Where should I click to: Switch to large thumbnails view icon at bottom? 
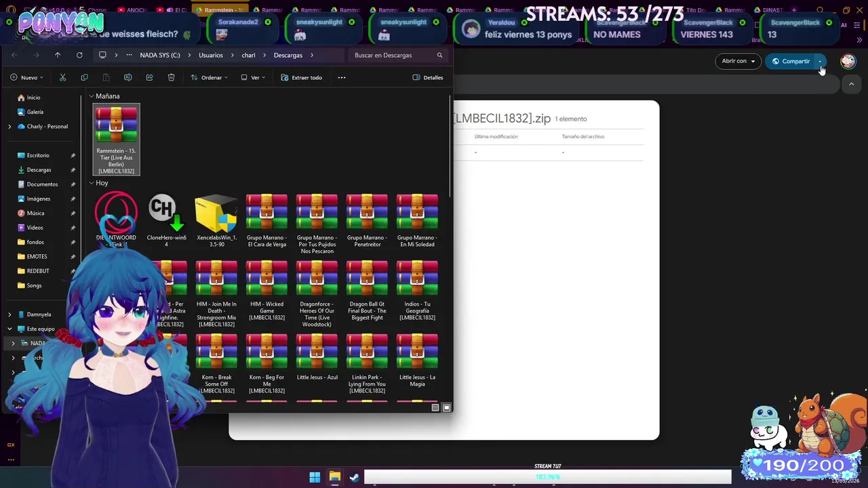[446, 407]
